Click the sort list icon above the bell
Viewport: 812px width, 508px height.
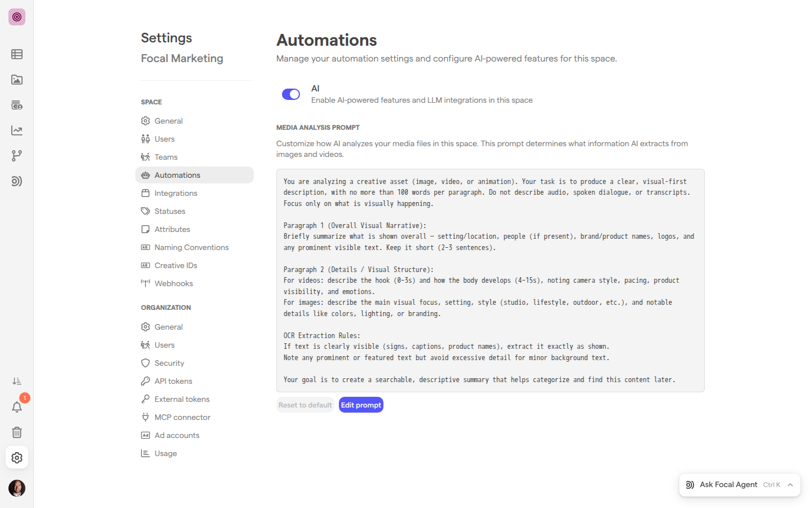tap(17, 382)
